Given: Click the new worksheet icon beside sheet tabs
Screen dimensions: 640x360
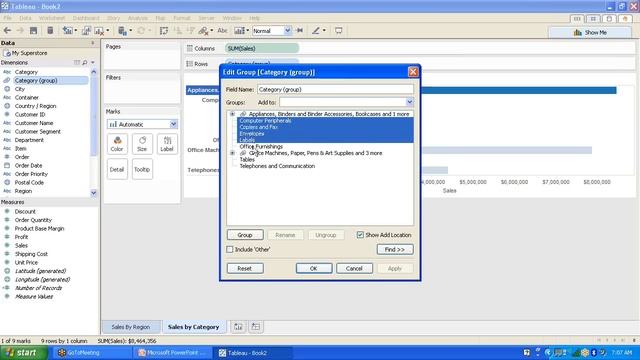Looking at the screenshot, I should pyautogui.click(x=238, y=327).
